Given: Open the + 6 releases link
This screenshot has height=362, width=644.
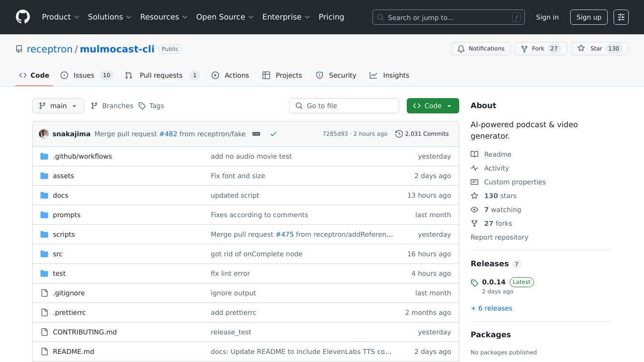Looking at the screenshot, I should pos(491,308).
